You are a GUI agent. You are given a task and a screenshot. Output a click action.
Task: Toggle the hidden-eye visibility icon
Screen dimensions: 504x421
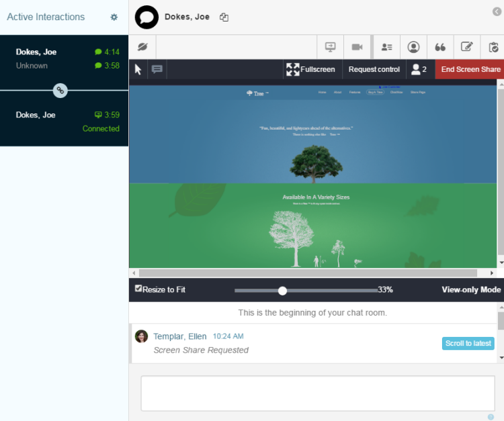142,47
